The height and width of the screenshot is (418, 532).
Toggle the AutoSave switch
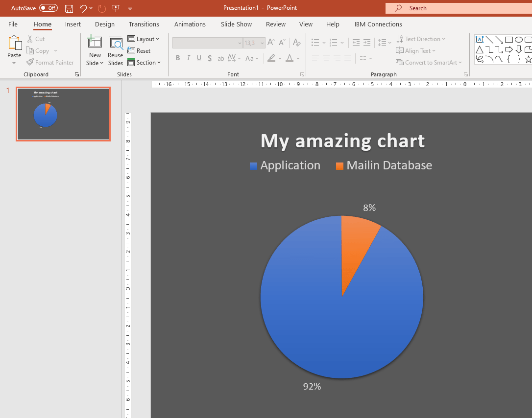pyautogui.click(x=48, y=8)
